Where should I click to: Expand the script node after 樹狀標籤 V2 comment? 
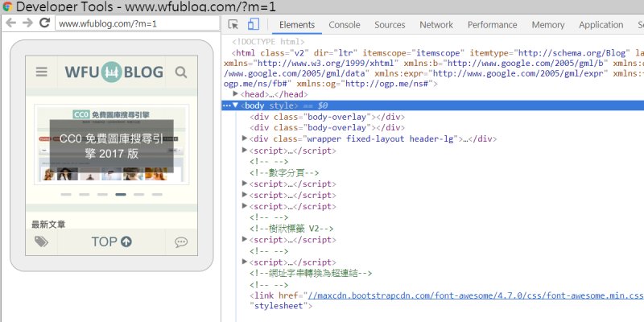(x=245, y=239)
